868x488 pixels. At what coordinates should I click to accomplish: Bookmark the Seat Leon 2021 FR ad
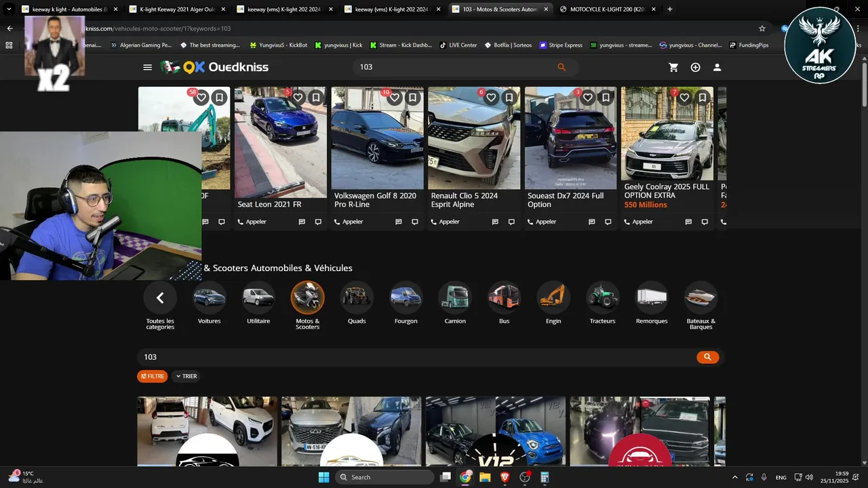tap(316, 98)
